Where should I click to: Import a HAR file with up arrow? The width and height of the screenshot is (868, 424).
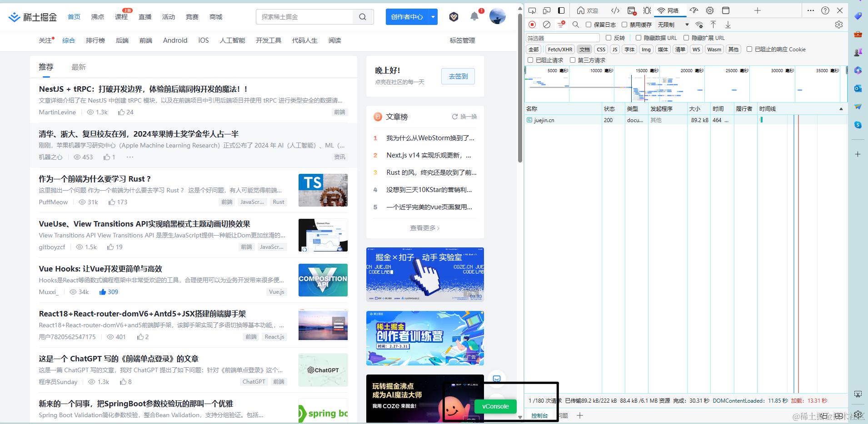(x=713, y=25)
